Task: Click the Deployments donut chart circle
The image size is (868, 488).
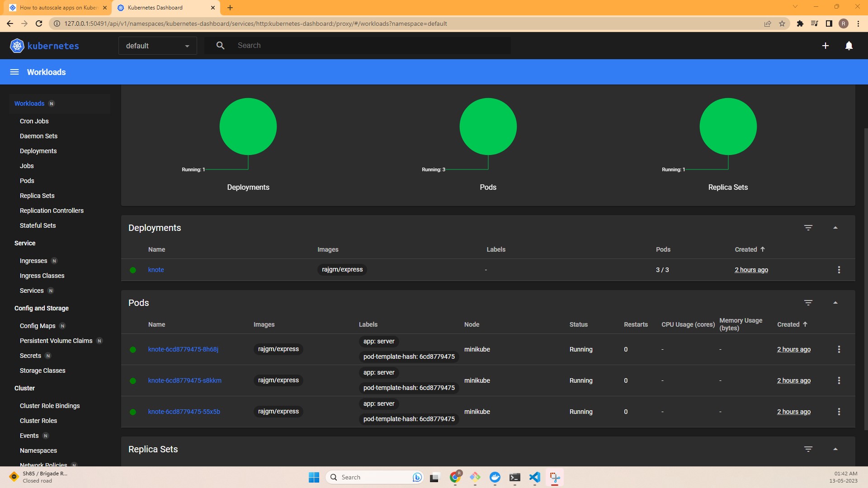Action: [249, 127]
